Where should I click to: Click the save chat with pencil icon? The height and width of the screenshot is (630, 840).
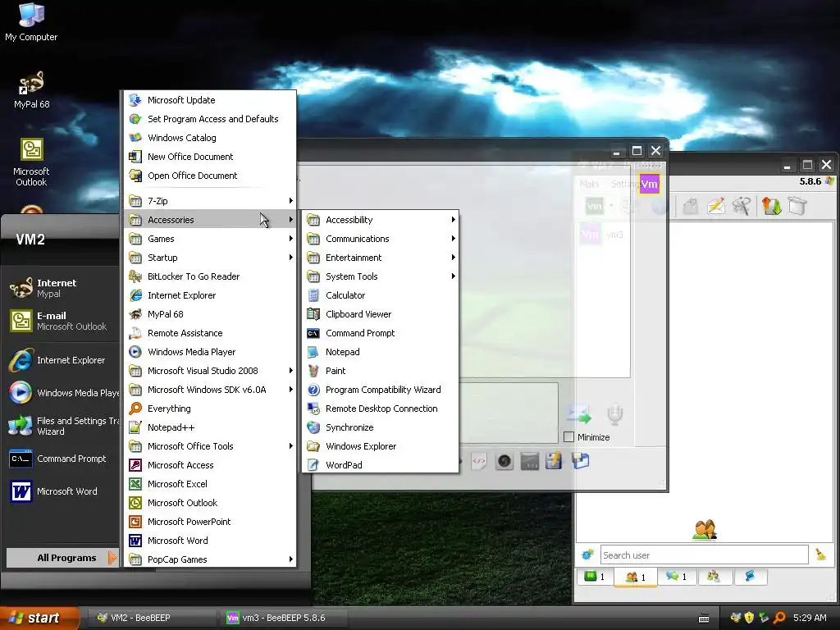click(x=554, y=461)
